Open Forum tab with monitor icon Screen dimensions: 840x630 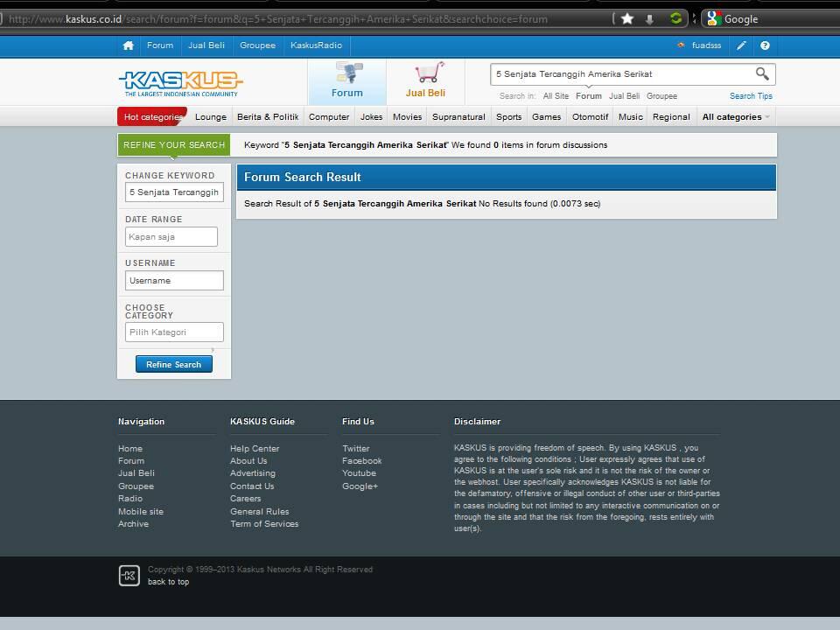(x=347, y=80)
